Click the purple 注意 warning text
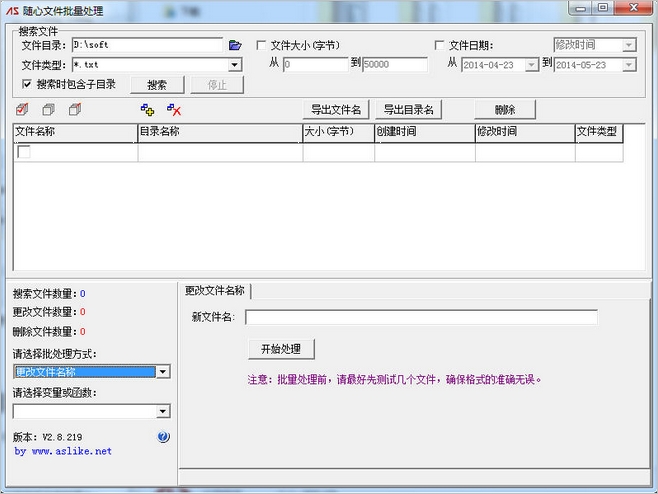 394,379
